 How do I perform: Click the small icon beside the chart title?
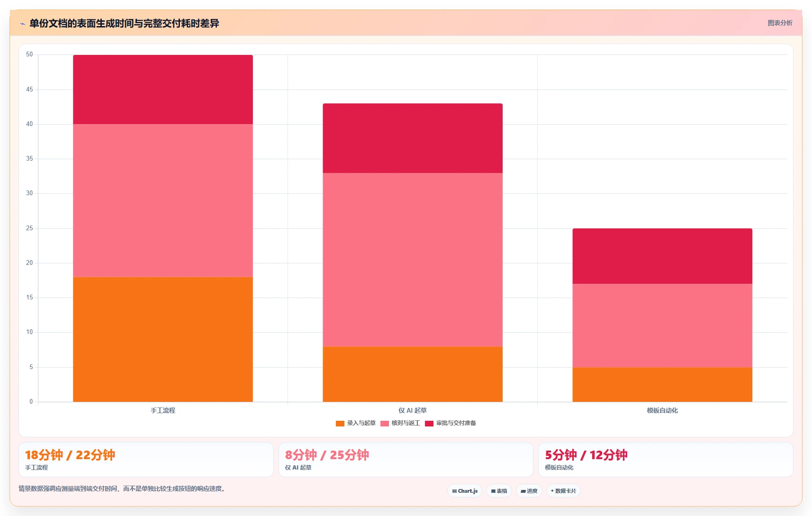[22, 24]
